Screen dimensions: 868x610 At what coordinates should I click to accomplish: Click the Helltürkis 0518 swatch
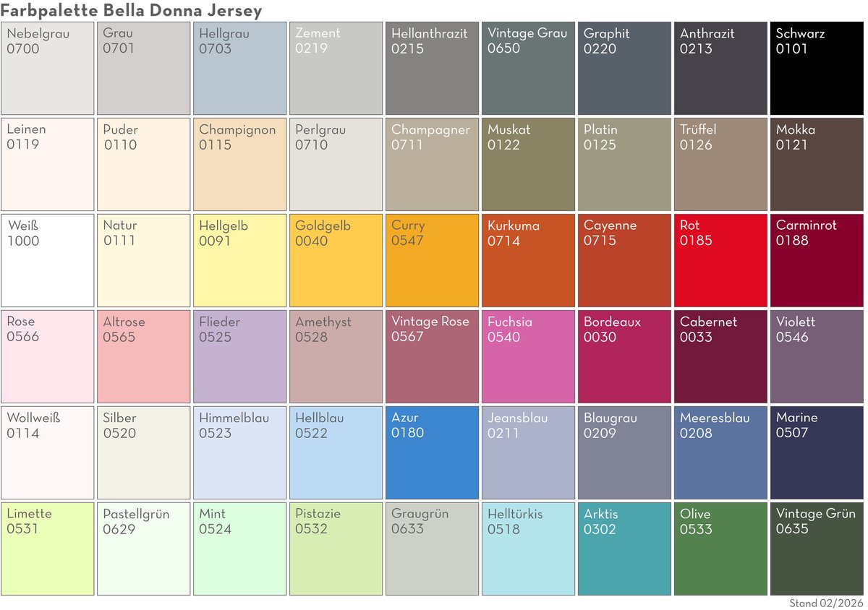(529, 549)
